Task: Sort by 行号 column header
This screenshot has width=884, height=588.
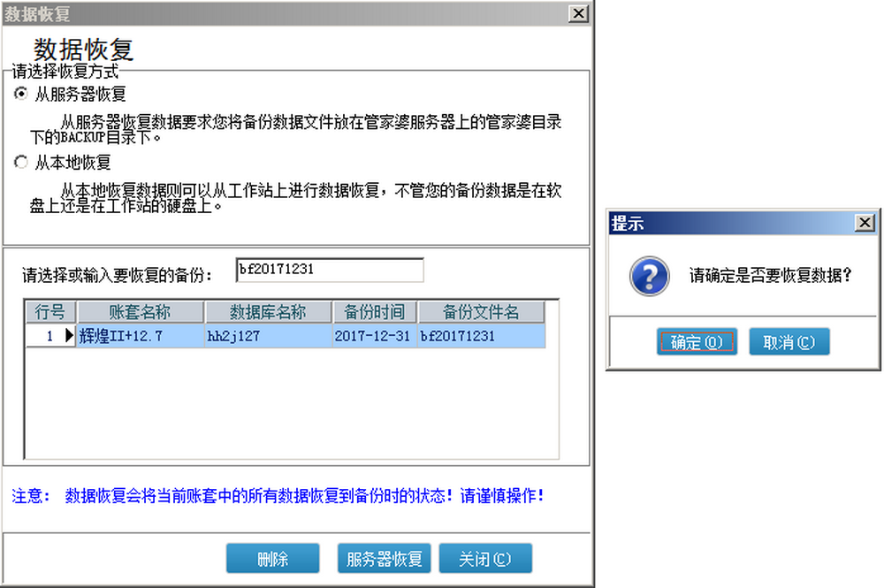Action: 50,312
